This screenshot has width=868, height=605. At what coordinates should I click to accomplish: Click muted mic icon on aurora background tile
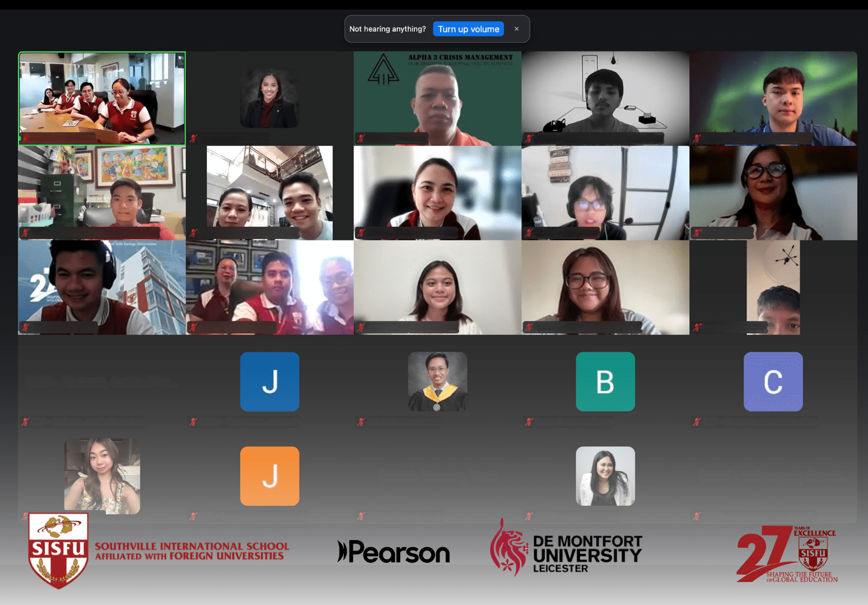pos(697,138)
